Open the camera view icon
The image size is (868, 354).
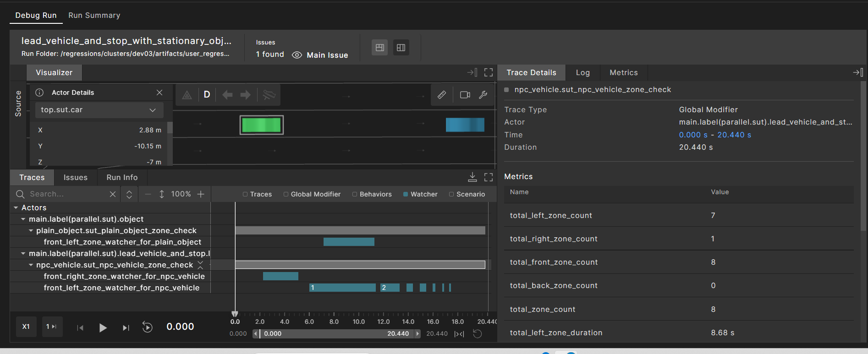coord(465,95)
